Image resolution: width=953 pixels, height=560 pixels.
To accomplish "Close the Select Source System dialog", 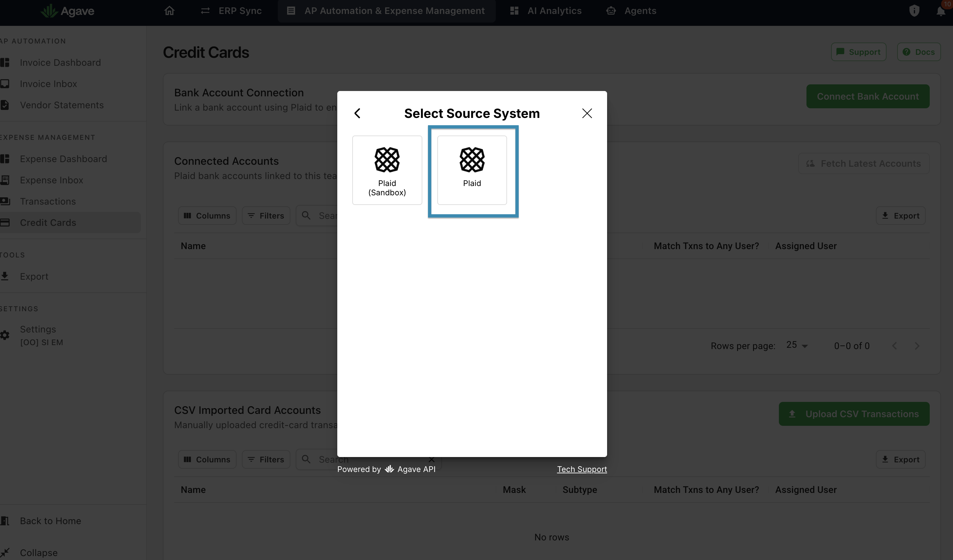I will click(587, 114).
